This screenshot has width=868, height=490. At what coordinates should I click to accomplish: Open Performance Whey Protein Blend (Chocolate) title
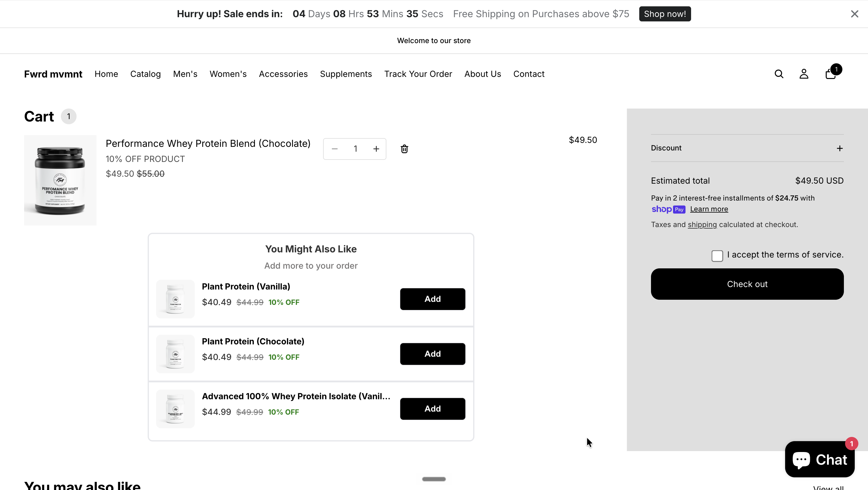tap(208, 143)
